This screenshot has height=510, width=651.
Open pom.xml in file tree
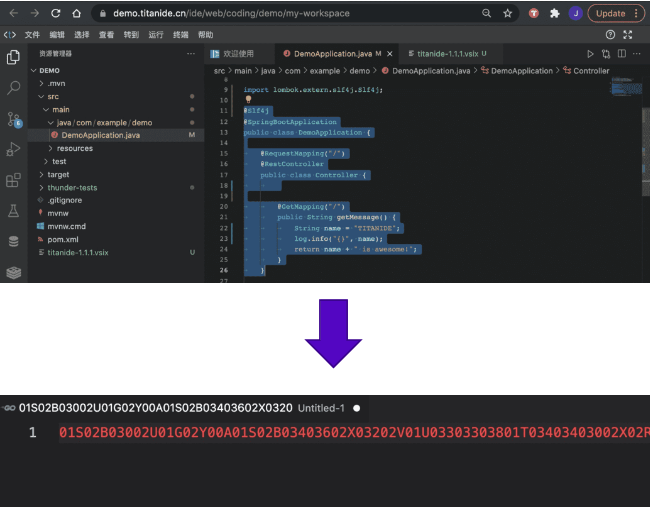[x=63, y=239]
